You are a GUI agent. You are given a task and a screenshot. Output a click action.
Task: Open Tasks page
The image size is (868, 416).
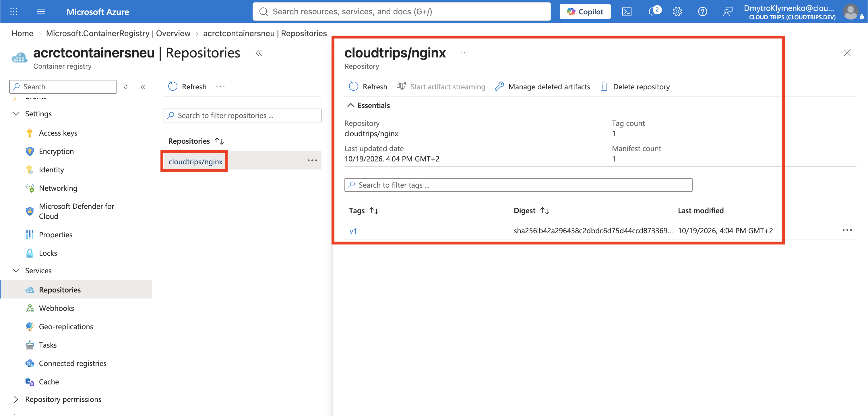click(x=48, y=345)
